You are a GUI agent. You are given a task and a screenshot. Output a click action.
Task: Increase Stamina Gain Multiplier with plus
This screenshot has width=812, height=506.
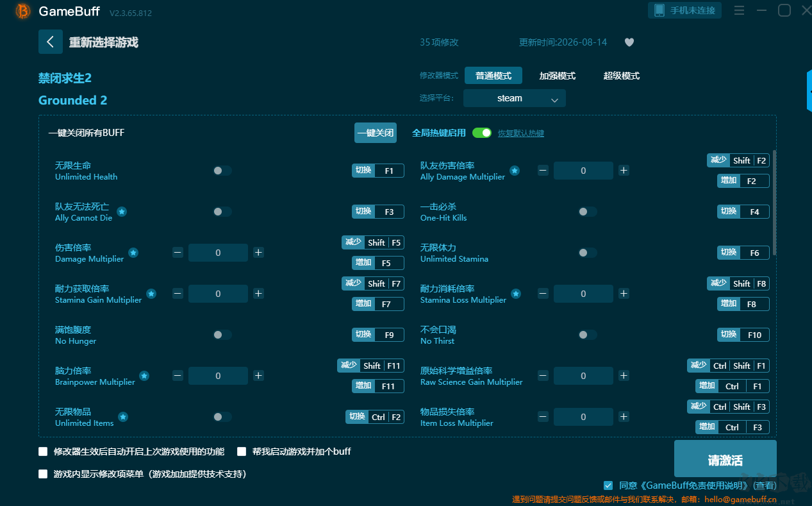258,294
